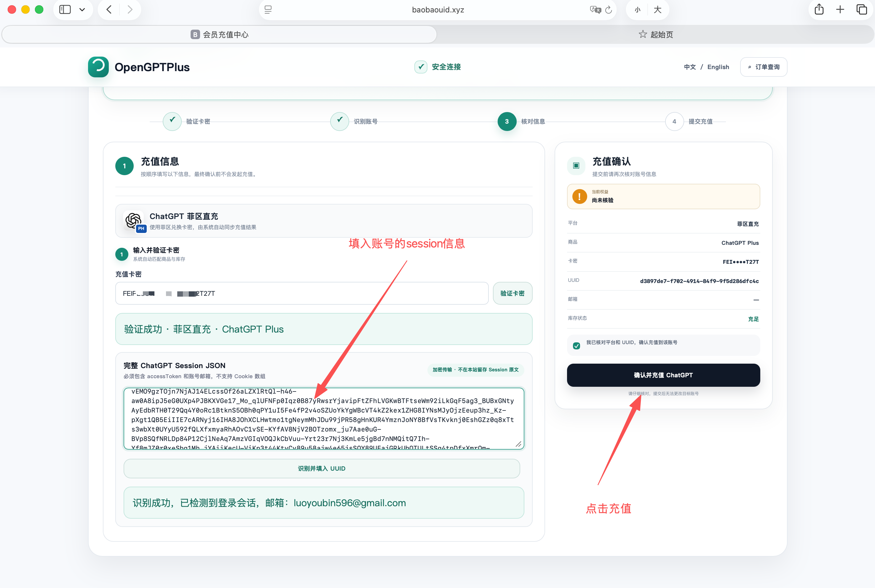Screen dimensions: 875x588
Task: Click the bookmark star icon on 起始页
Action: pos(643,34)
